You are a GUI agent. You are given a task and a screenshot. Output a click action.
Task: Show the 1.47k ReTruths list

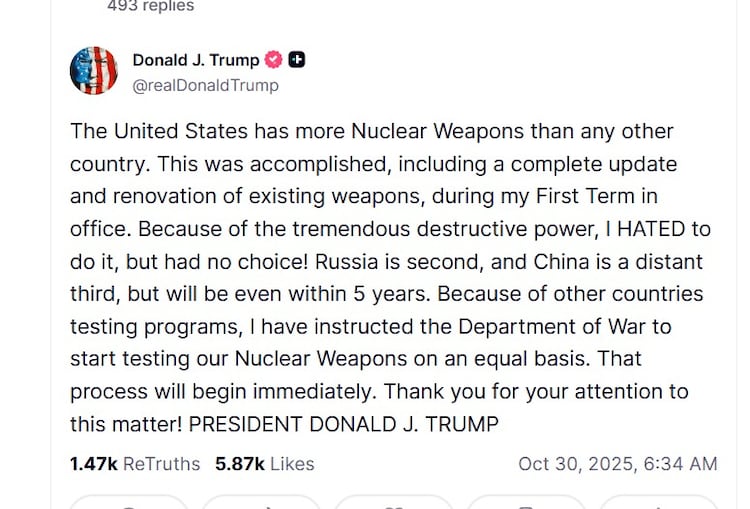[135, 464]
